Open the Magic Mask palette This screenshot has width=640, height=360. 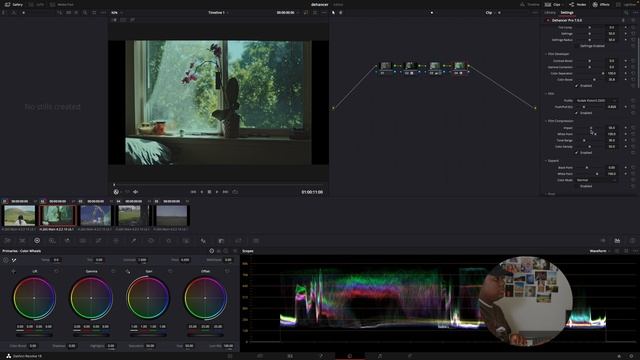tap(186, 241)
